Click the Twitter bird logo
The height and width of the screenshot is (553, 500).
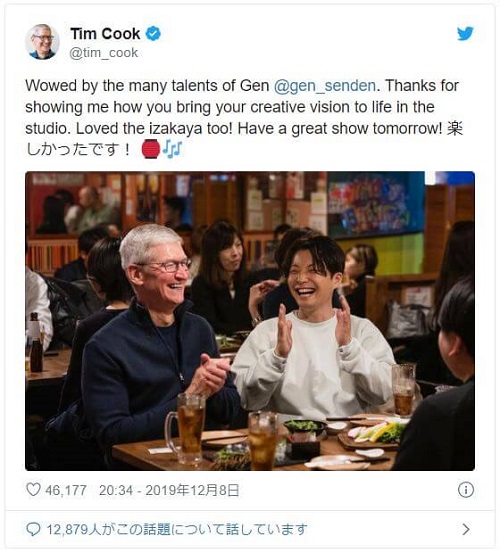[x=465, y=34]
